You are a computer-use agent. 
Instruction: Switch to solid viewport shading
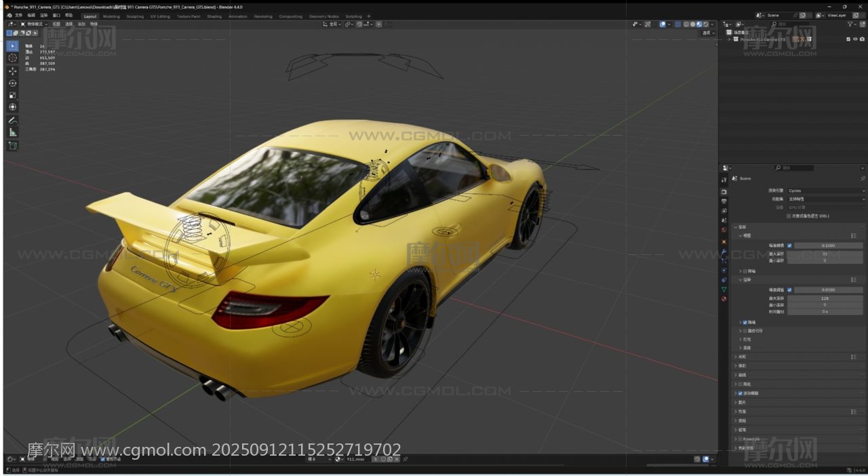(x=693, y=24)
